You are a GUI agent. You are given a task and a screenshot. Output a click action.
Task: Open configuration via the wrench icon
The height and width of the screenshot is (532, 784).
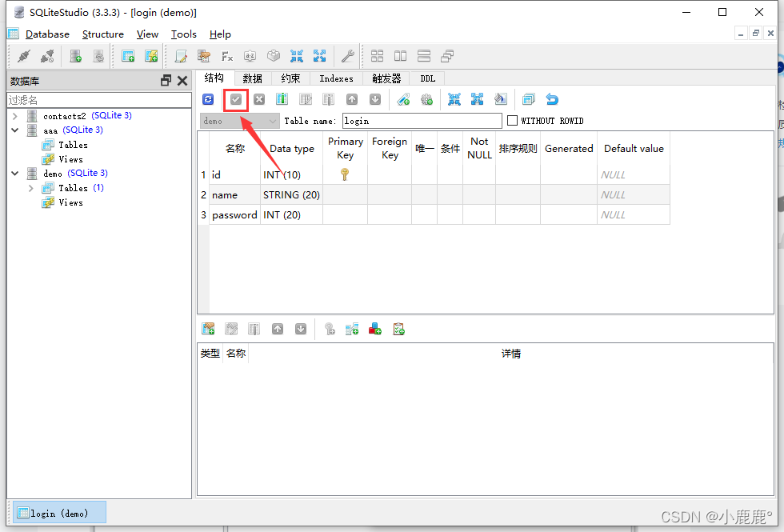(347, 56)
